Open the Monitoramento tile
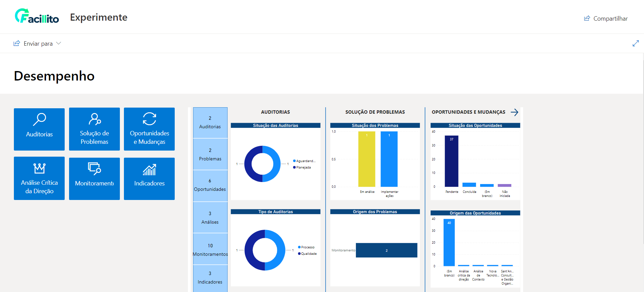This screenshot has width=644, height=292. [x=94, y=179]
